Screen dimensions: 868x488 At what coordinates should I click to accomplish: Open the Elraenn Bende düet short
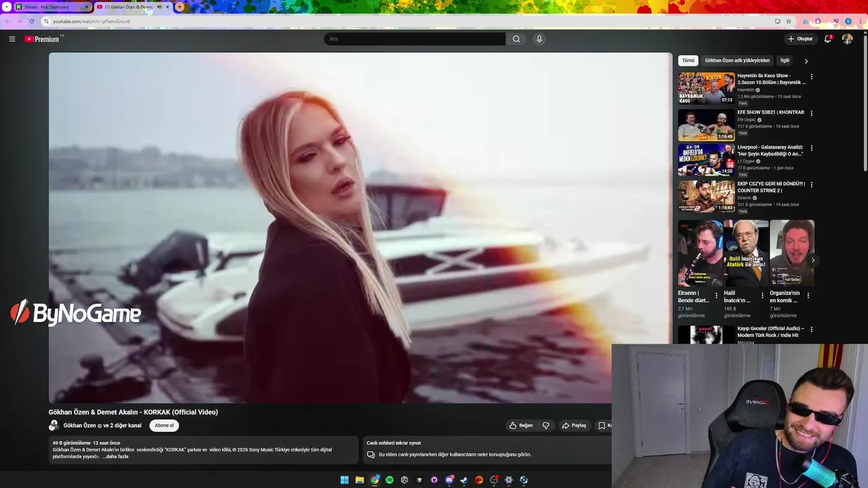(x=700, y=253)
